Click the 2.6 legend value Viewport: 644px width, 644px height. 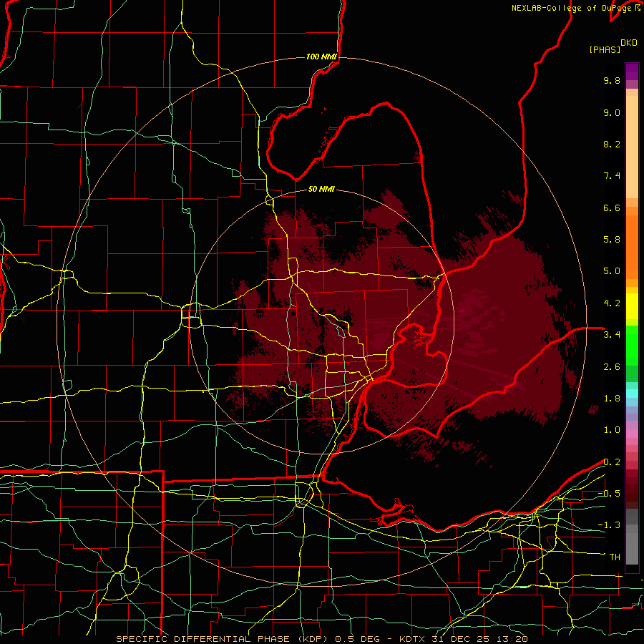(612, 367)
